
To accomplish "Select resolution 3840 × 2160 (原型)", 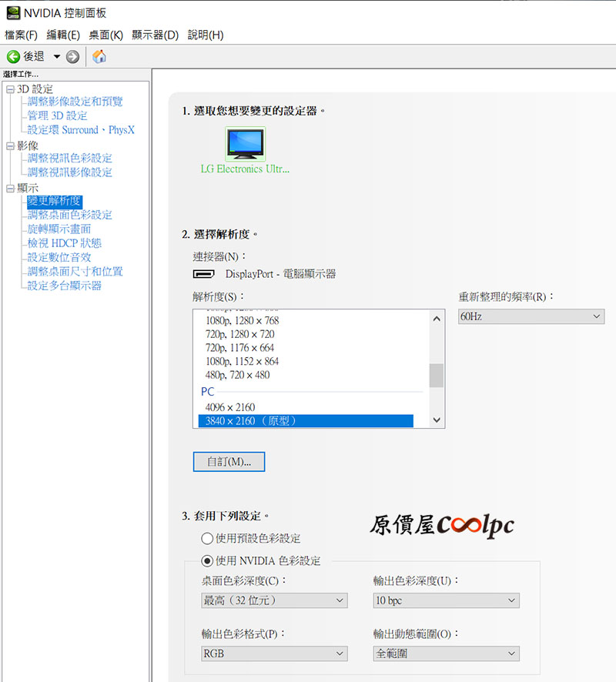I will [306, 421].
